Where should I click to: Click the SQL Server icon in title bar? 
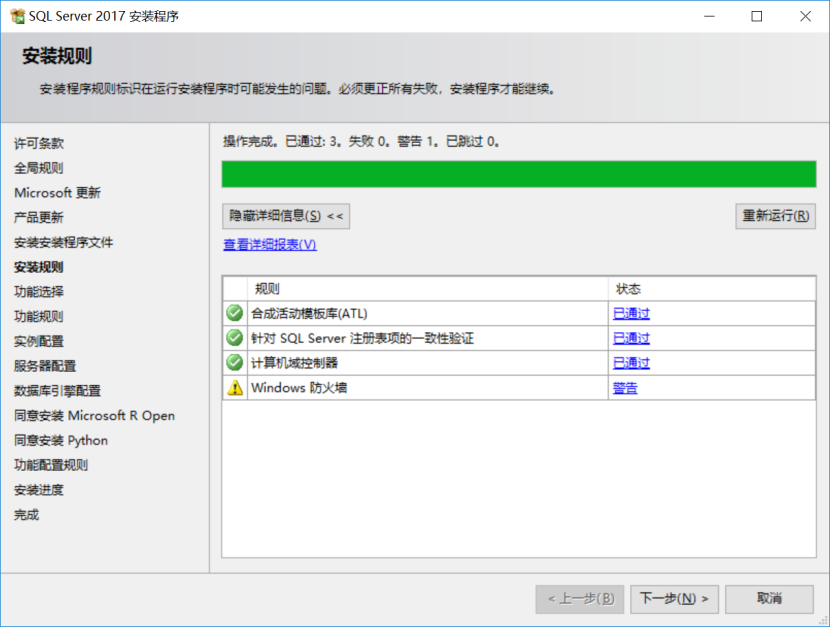pyautogui.click(x=17, y=16)
